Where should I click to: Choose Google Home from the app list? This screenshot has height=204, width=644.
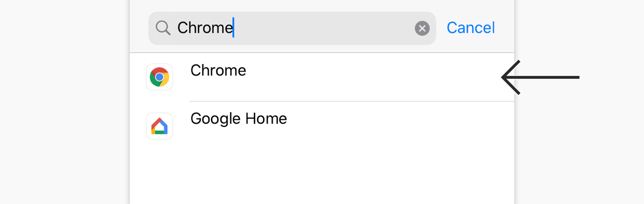(x=322, y=126)
